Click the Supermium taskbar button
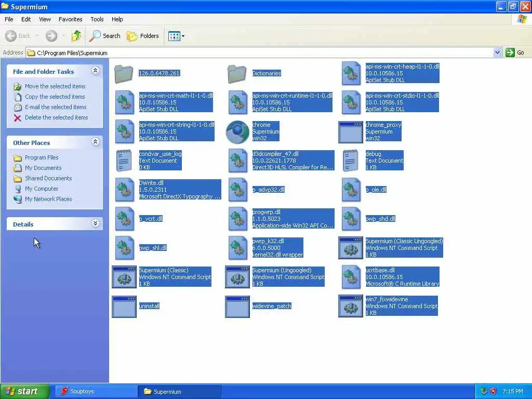 (x=179, y=392)
